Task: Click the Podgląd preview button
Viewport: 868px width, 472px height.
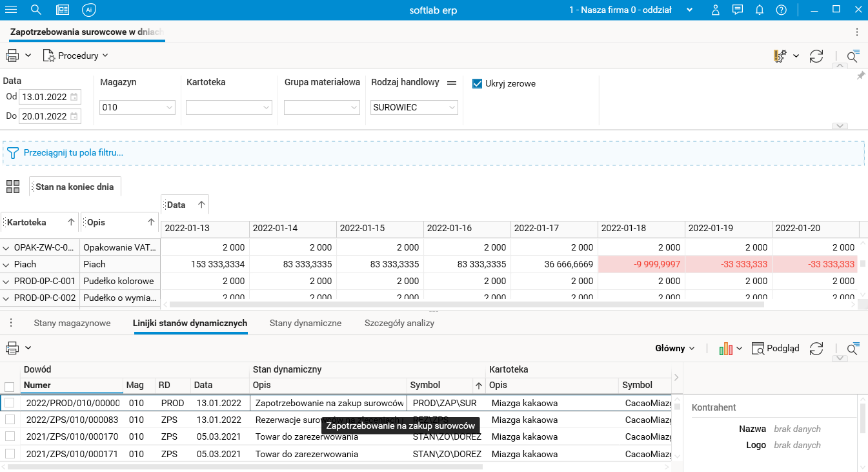Action: (775, 349)
